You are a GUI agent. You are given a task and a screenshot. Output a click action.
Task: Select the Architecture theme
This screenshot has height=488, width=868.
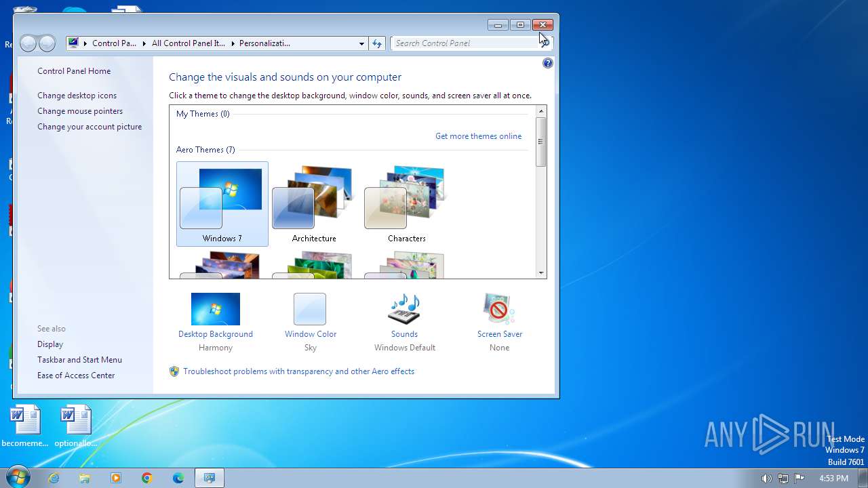pyautogui.click(x=314, y=204)
